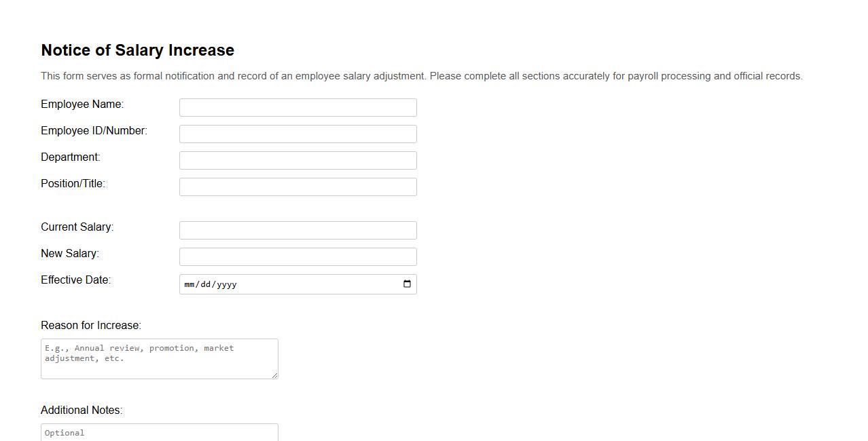Click the month segment of the date
Image resolution: width=868 pixels, height=441 pixels.
191,284
